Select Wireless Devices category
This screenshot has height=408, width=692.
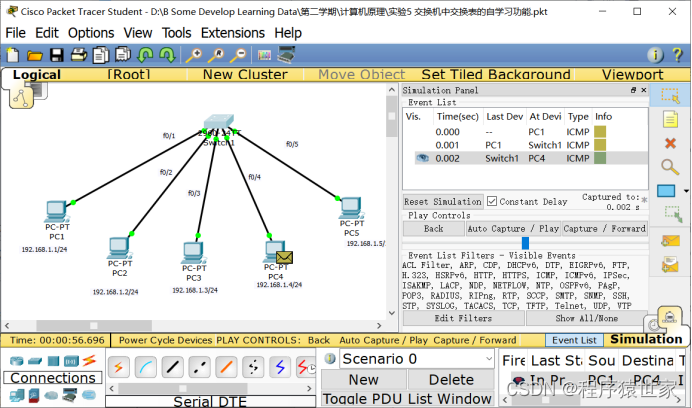point(71,361)
